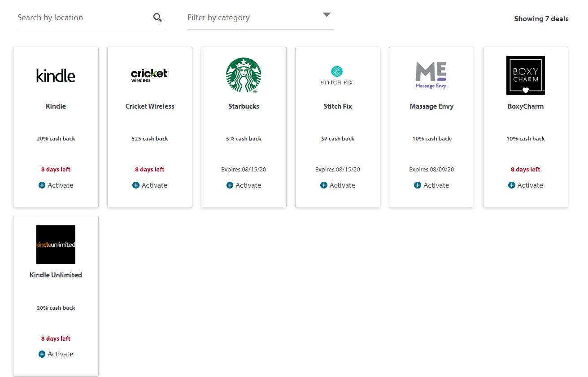Screen dimensions: 588x377
Task: Open the Massage Envy deal title
Action: (x=431, y=106)
